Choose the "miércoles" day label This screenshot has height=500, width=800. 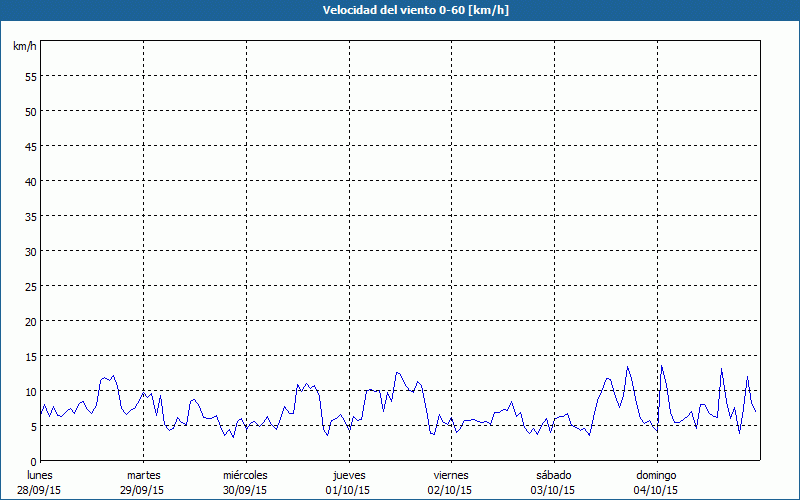[245, 475]
